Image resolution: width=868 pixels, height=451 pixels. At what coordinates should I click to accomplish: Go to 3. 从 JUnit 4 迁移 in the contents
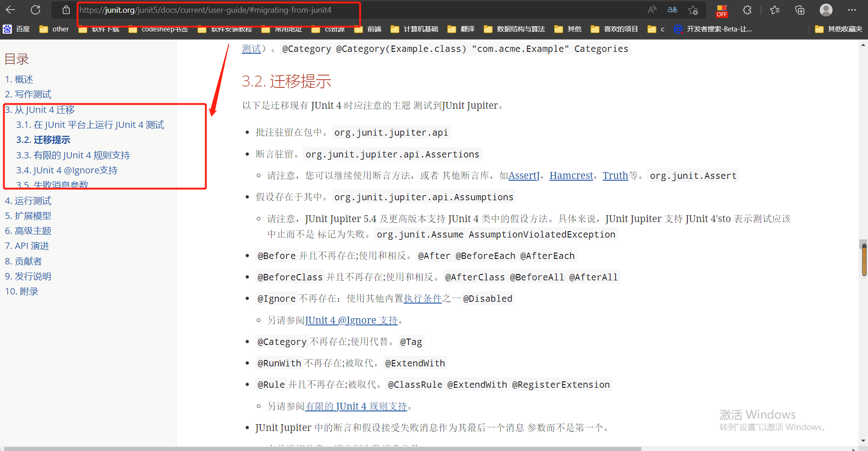coord(40,110)
